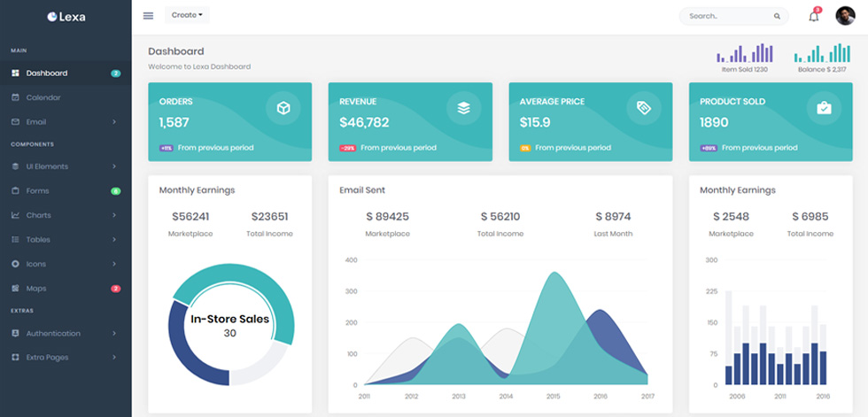Open notifications bell icon
This screenshot has height=417, width=868.
(814, 15)
